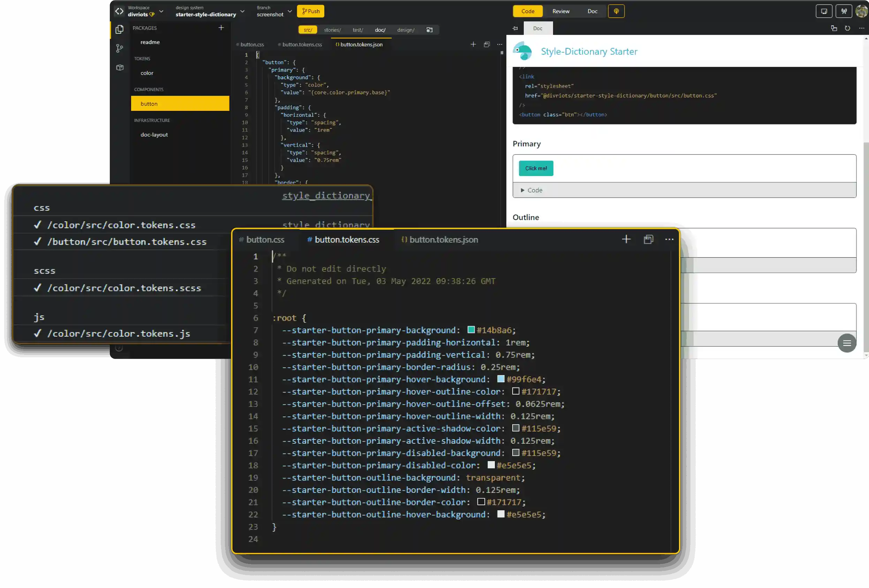Click the monitor preview icon top right
Screen dimensions: 869x588
coord(824,11)
